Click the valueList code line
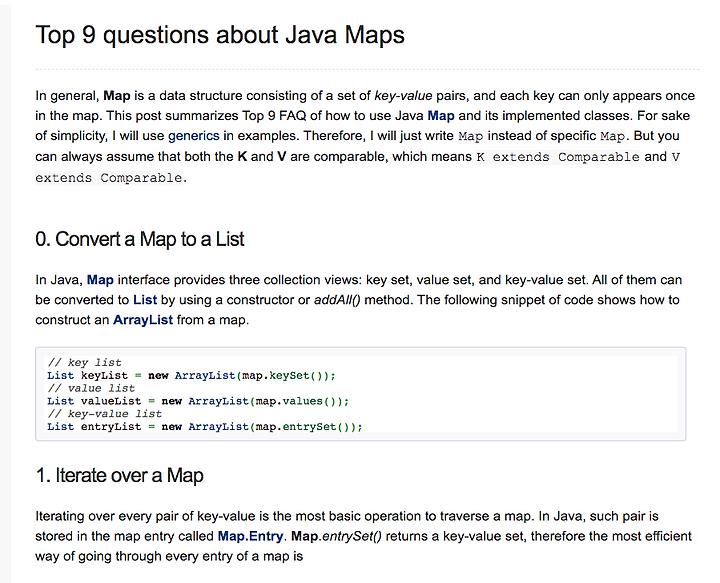The image size is (720, 583). coord(198,401)
